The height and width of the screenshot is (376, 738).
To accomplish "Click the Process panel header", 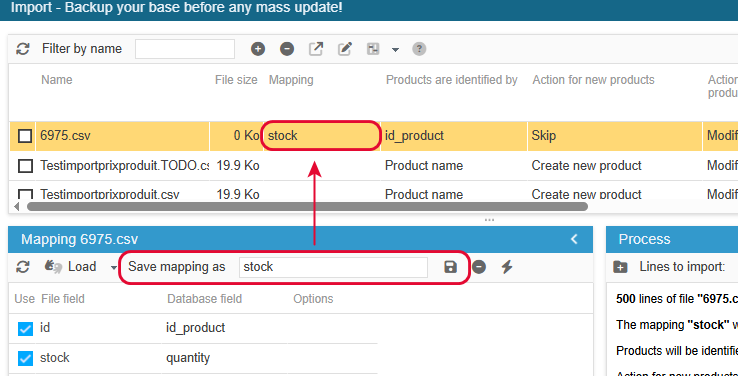I will [672, 239].
